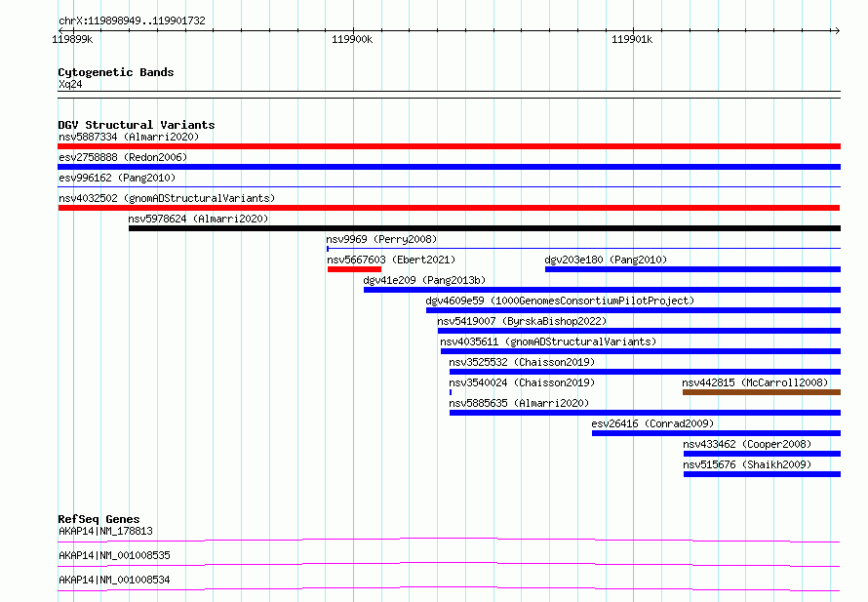This screenshot has height=602, width=868.
Task: Select the blue nsv5885635 variant bar
Action: pos(645,413)
